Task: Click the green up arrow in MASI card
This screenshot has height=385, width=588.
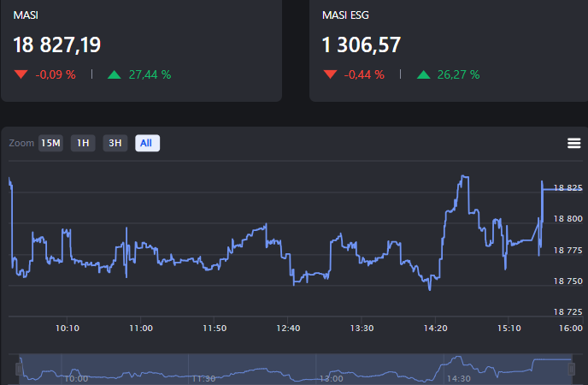Action: pos(115,74)
